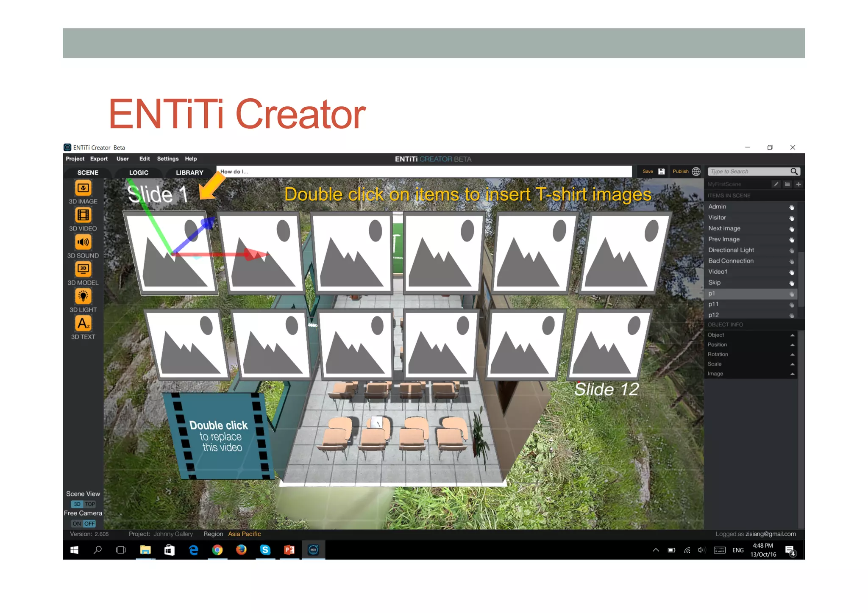This screenshot has height=613, width=868.
Task: Click the Publish globe icon
Action: 696,172
